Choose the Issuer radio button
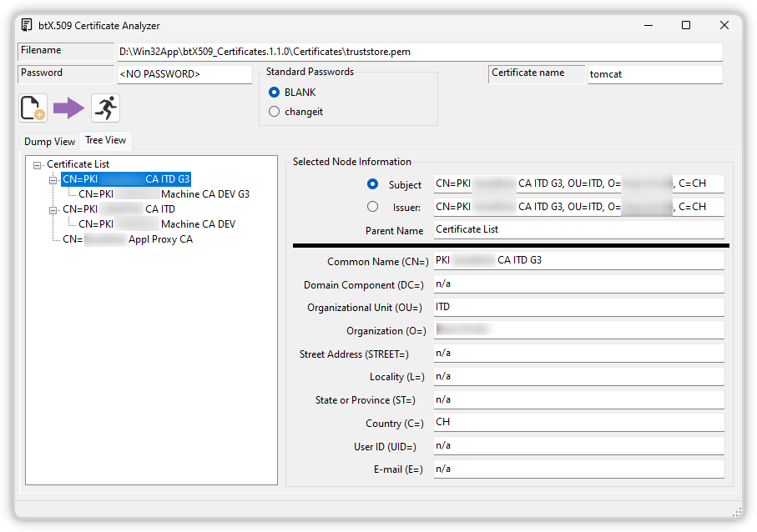 (372, 207)
